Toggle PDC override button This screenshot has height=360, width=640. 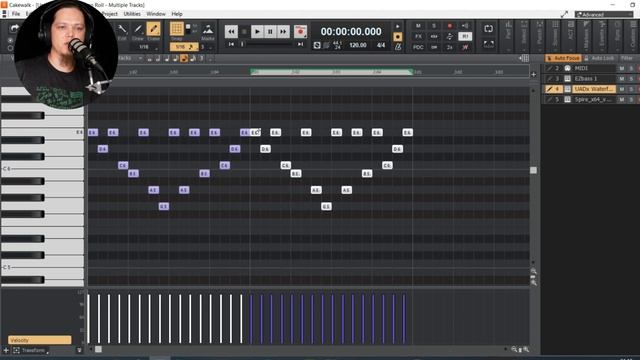(x=418, y=47)
